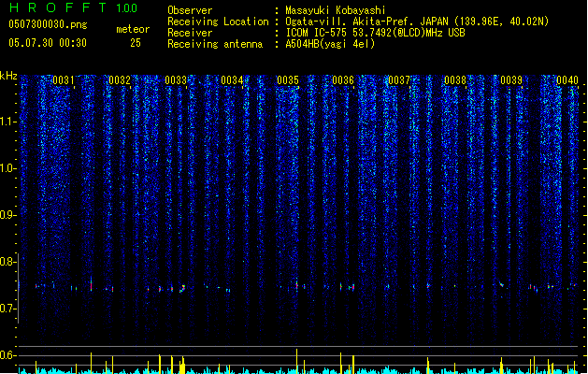Click the Observer field label
Screen dimensions: 588x374
pos(190,10)
